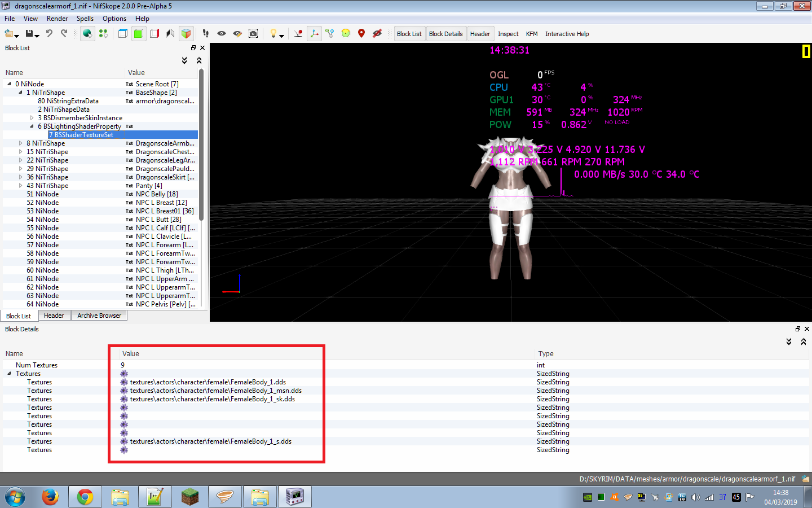Toggle the Show Nodes icon
The image size is (812, 508).
point(330,34)
